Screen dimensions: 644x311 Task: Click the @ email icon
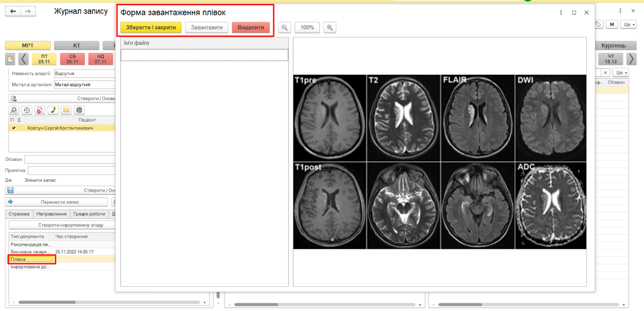point(79,110)
